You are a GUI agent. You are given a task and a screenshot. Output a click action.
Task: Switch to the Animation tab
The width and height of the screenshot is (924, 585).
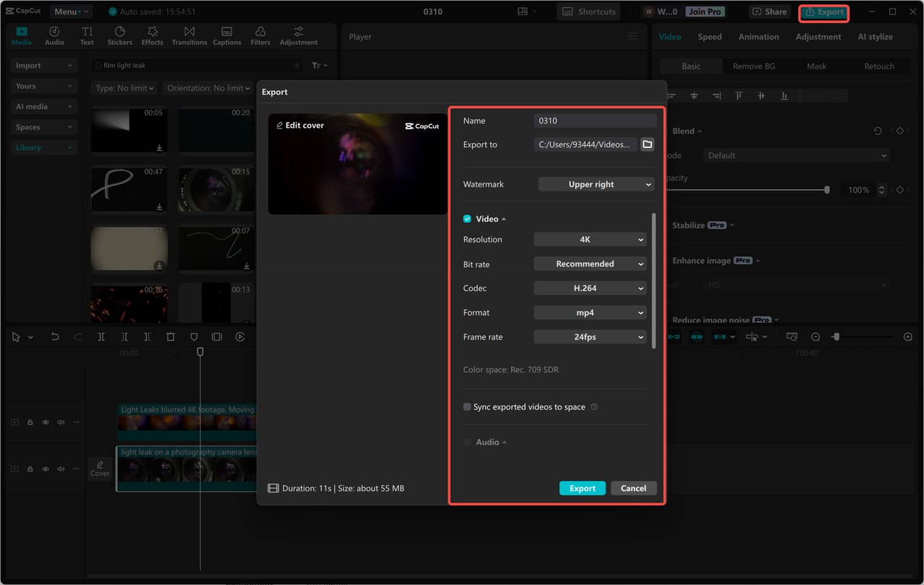tap(758, 37)
